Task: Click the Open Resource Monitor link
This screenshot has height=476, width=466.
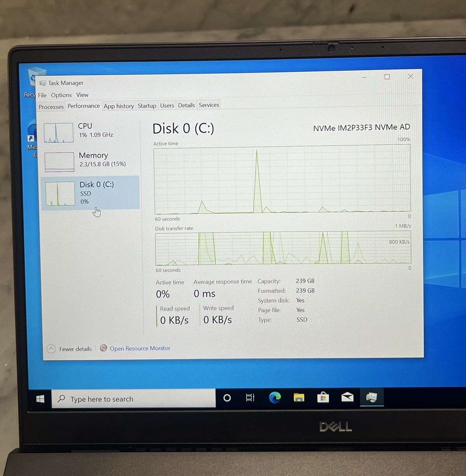Action: pos(140,348)
